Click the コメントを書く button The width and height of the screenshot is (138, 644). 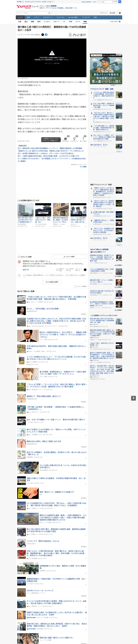coord(69,257)
